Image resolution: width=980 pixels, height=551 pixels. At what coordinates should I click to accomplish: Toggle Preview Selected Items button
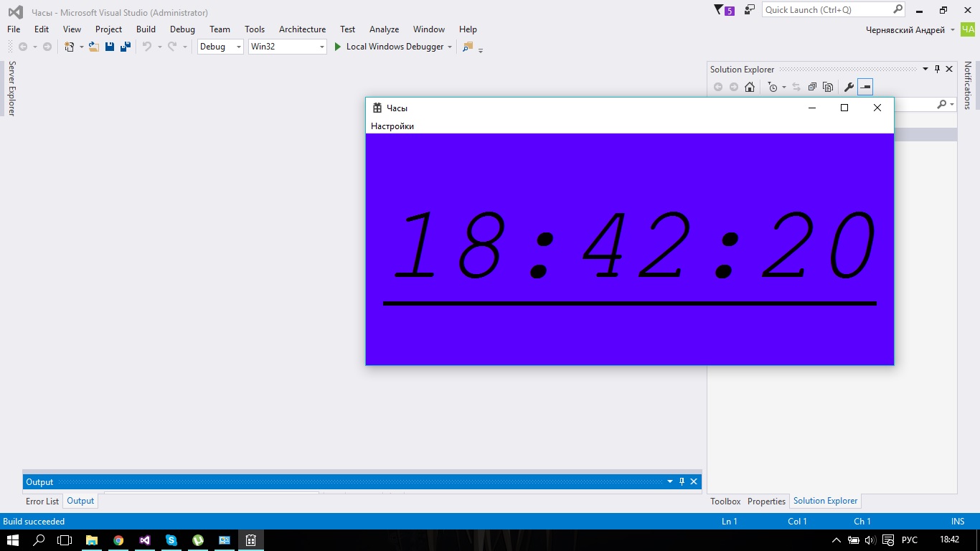coord(865,87)
